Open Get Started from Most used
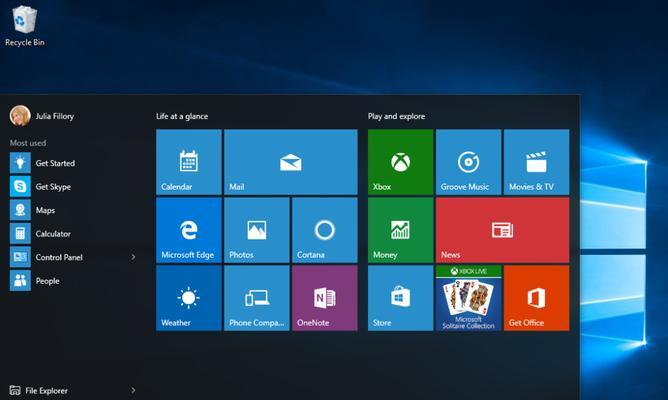668x400 pixels. [72, 163]
